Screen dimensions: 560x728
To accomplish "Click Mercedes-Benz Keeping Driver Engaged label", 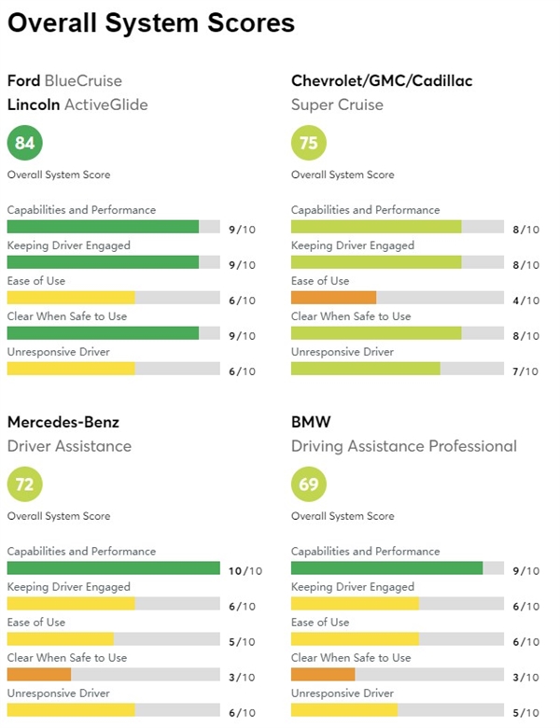I will click(x=69, y=587).
